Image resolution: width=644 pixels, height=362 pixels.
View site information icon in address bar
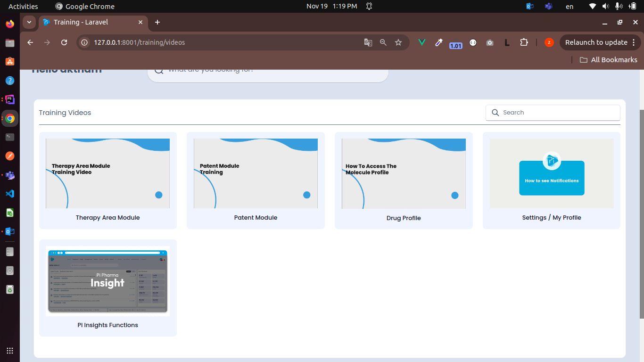[84, 42]
